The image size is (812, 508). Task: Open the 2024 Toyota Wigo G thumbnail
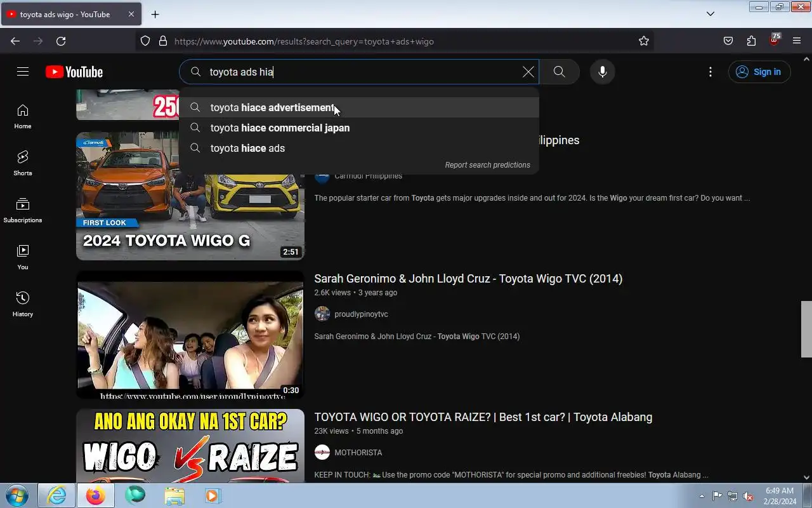190,196
